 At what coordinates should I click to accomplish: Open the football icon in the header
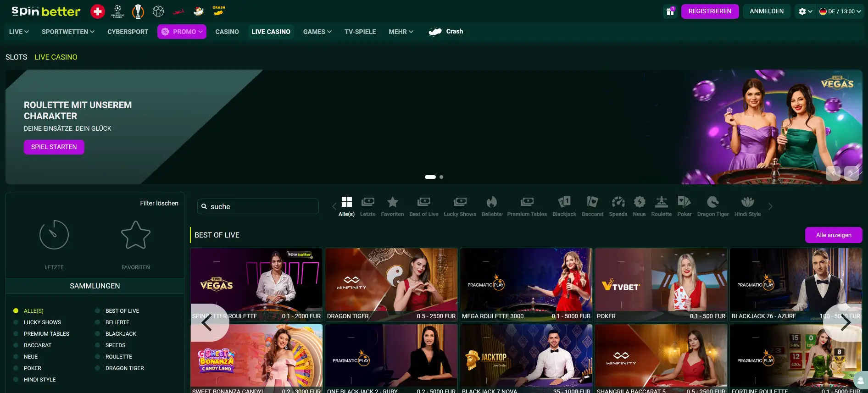click(x=158, y=11)
